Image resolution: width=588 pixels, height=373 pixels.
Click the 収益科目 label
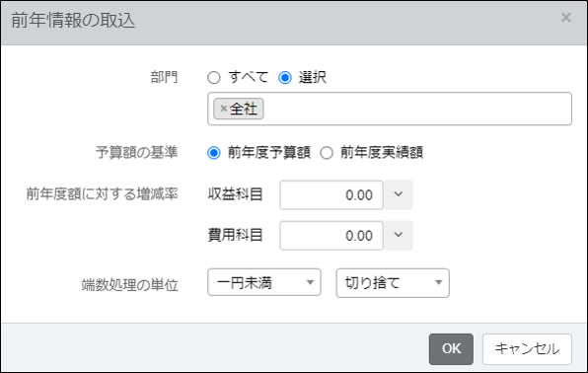click(235, 194)
